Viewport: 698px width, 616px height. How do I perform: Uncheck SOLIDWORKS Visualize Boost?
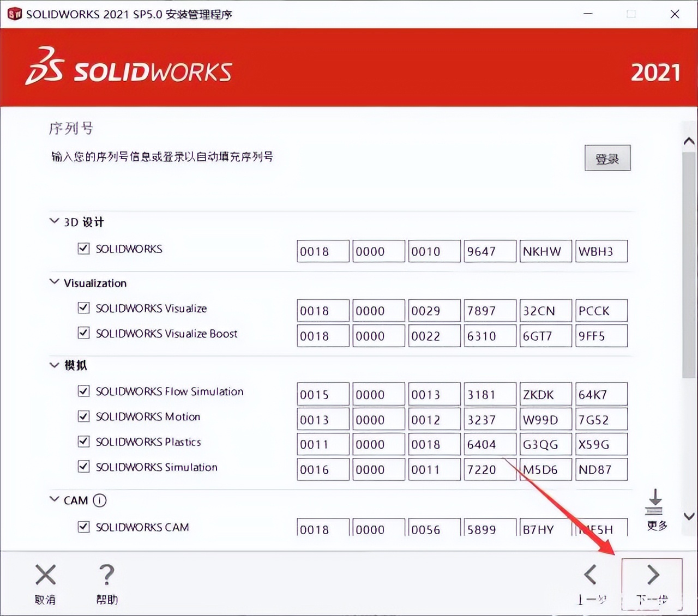[x=83, y=333]
